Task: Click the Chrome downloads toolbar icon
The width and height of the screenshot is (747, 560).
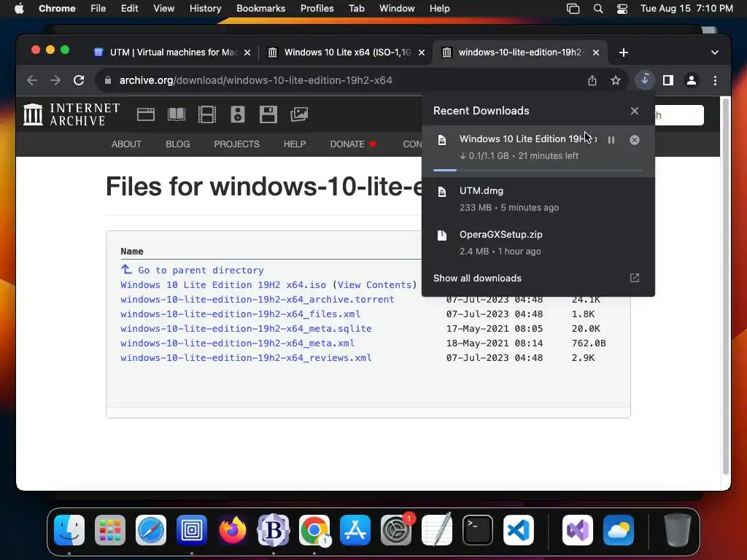Action: click(x=645, y=80)
